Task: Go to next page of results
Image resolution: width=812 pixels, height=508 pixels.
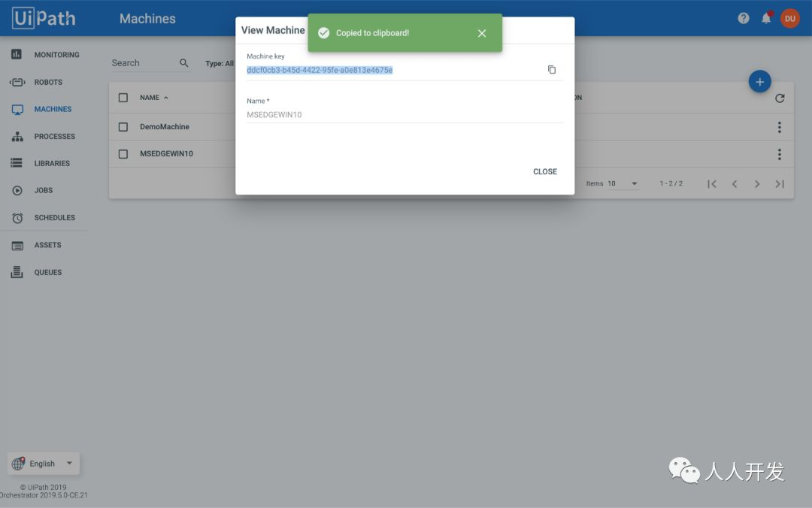Action: pyautogui.click(x=757, y=184)
